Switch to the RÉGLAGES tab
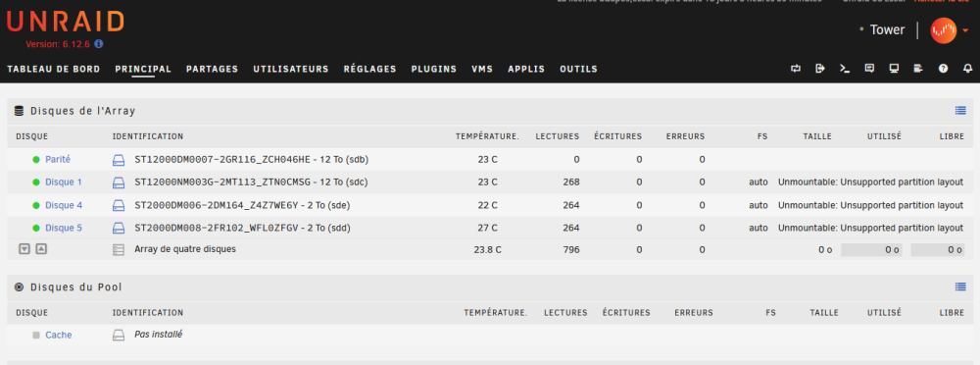Viewport: 980px width, 365px height. point(370,69)
